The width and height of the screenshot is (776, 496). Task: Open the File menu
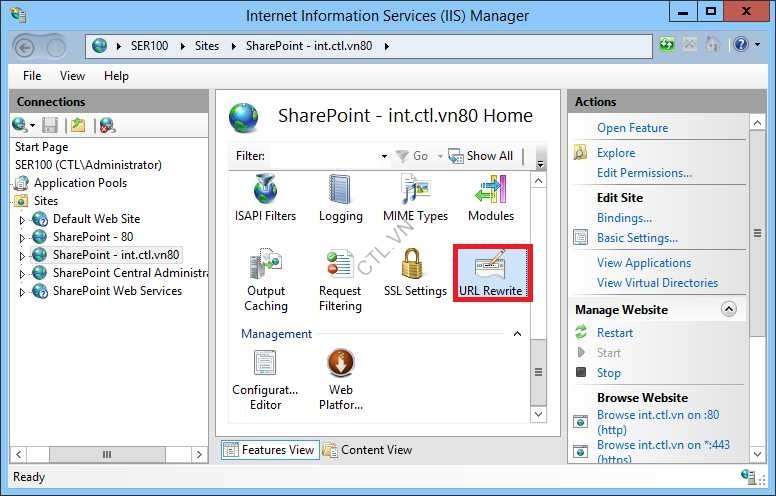coord(32,76)
